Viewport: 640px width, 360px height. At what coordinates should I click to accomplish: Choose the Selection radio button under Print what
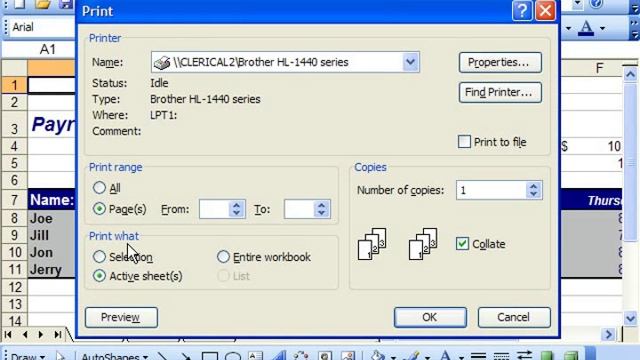[x=99, y=257]
